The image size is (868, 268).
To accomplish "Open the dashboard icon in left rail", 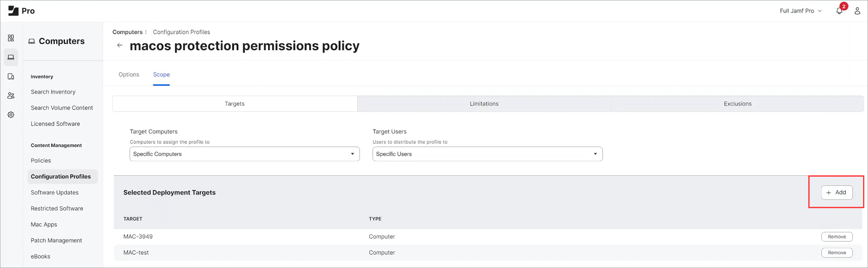I will pos(11,38).
